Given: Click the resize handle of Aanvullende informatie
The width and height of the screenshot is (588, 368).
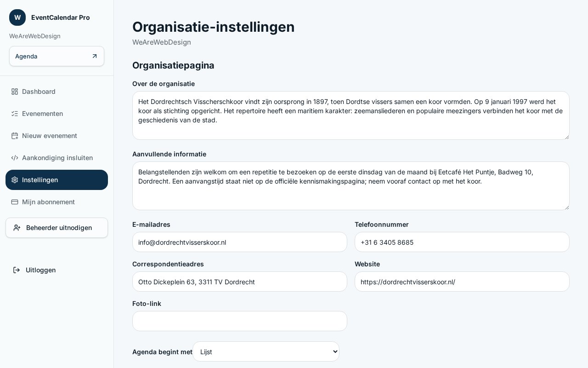Looking at the screenshot, I should 566,207.
